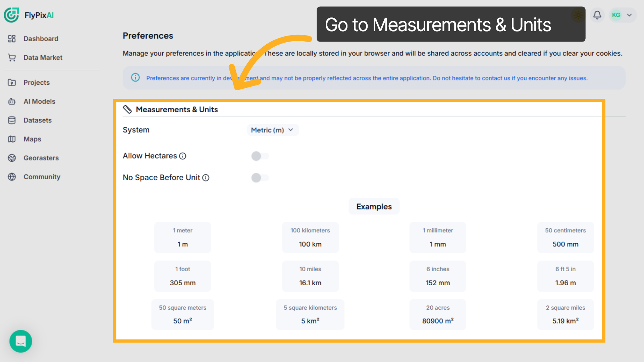Visit the Community page
The width and height of the screenshot is (644, 362).
42,177
